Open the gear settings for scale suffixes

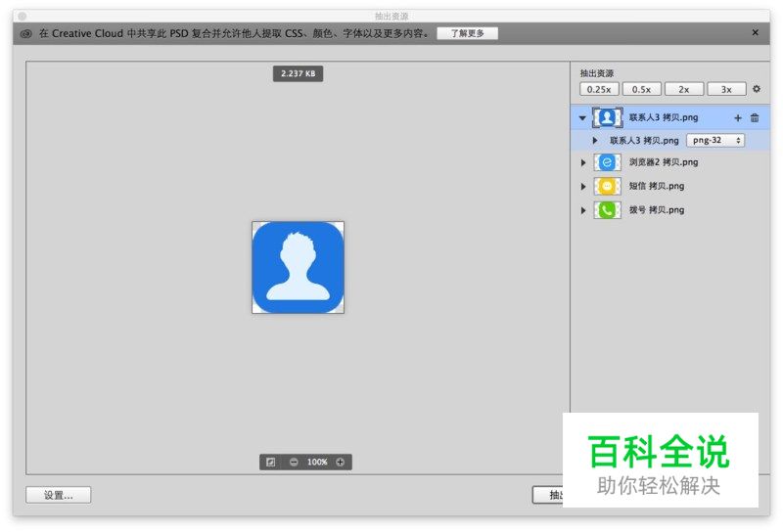(757, 89)
